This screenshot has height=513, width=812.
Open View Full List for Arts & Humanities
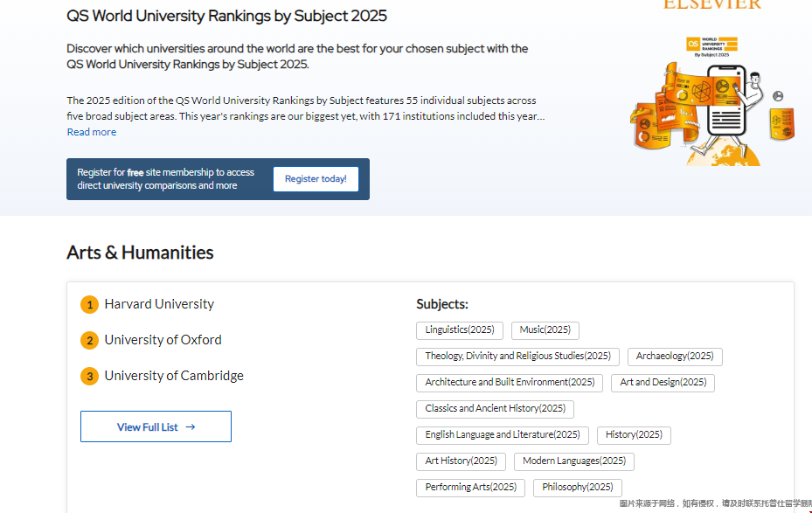(156, 426)
